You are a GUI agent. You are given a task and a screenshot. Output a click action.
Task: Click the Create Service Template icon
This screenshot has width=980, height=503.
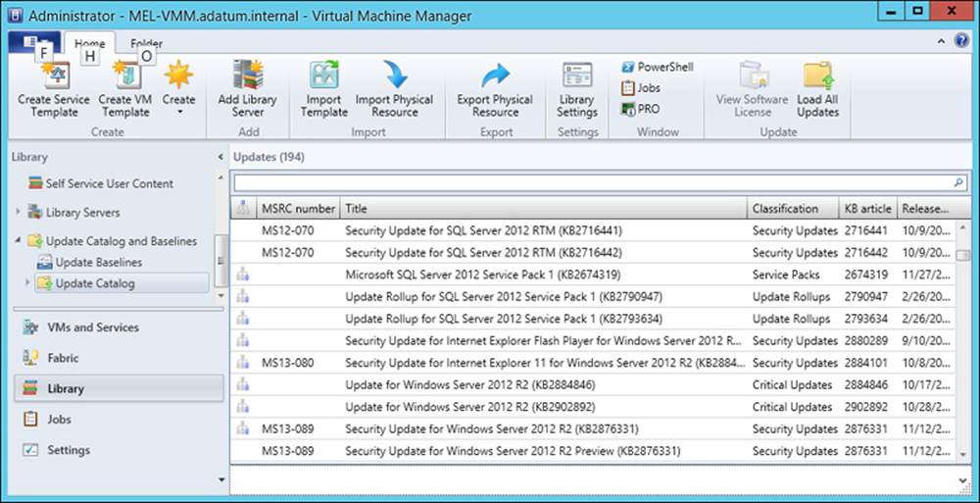pos(54,76)
